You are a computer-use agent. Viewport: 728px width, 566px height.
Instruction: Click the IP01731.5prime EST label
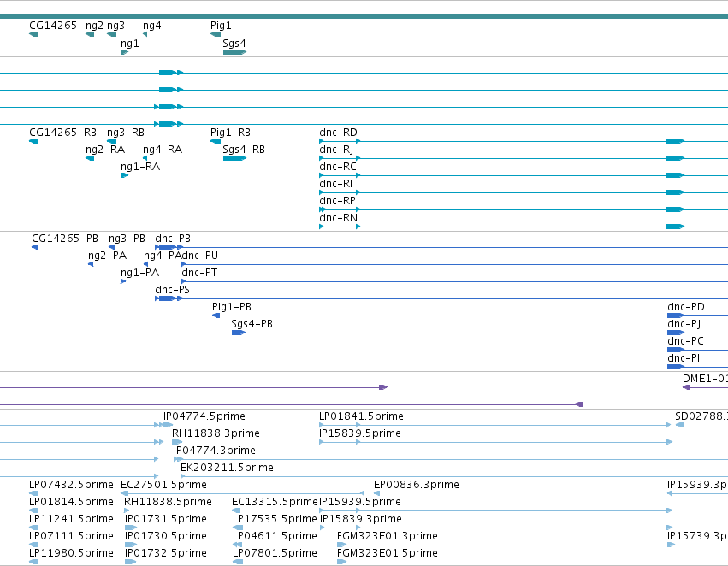point(166,519)
